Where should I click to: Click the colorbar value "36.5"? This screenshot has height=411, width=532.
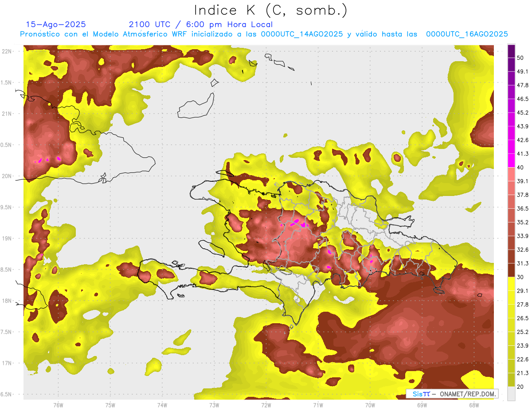click(522, 208)
